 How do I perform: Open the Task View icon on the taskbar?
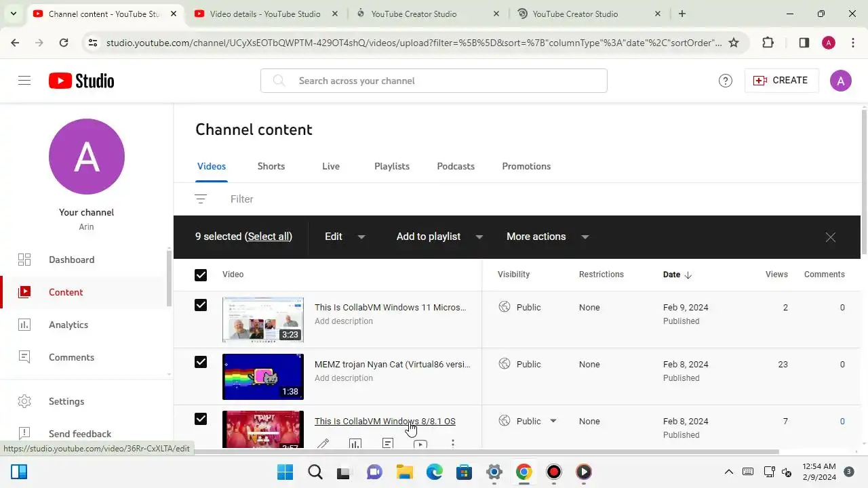(x=345, y=472)
